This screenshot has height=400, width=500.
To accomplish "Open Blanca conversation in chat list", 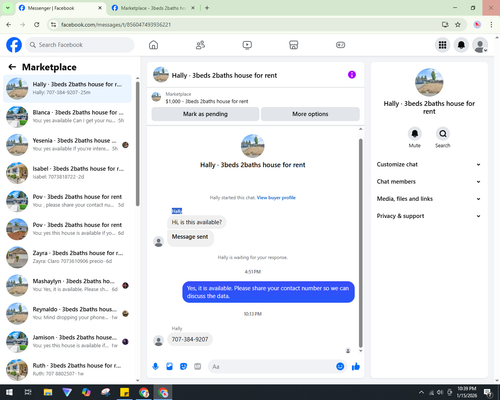I will click(x=67, y=117).
